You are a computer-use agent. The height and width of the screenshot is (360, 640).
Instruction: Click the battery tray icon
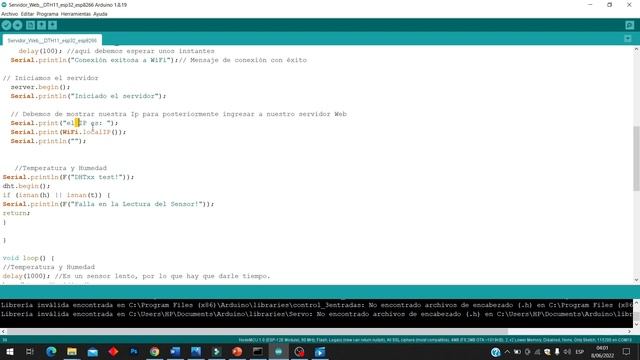[517, 352]
